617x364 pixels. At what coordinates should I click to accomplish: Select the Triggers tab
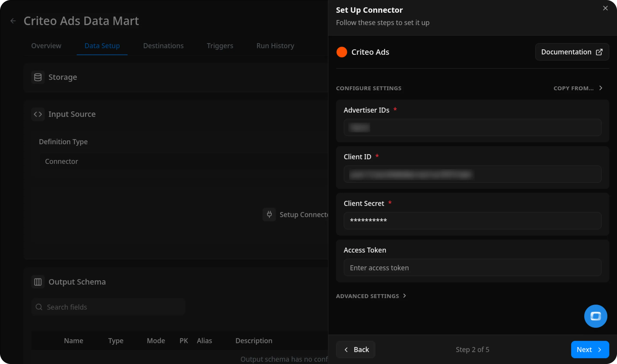coord(220,46)
